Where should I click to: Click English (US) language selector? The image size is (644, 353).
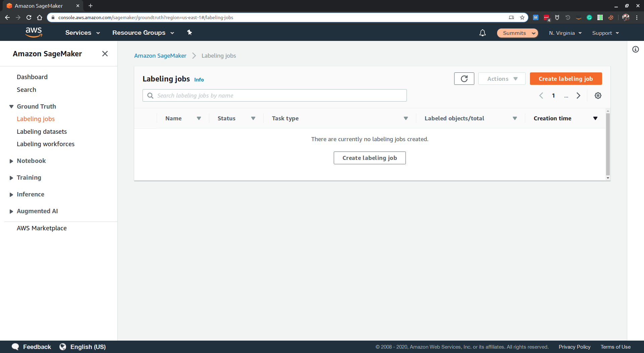point(88,347)
